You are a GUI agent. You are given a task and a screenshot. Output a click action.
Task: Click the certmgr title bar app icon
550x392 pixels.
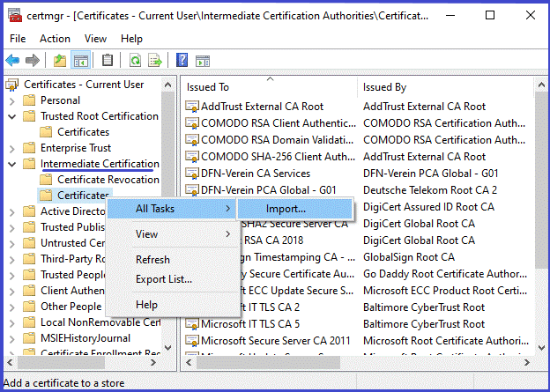point(16,16)
